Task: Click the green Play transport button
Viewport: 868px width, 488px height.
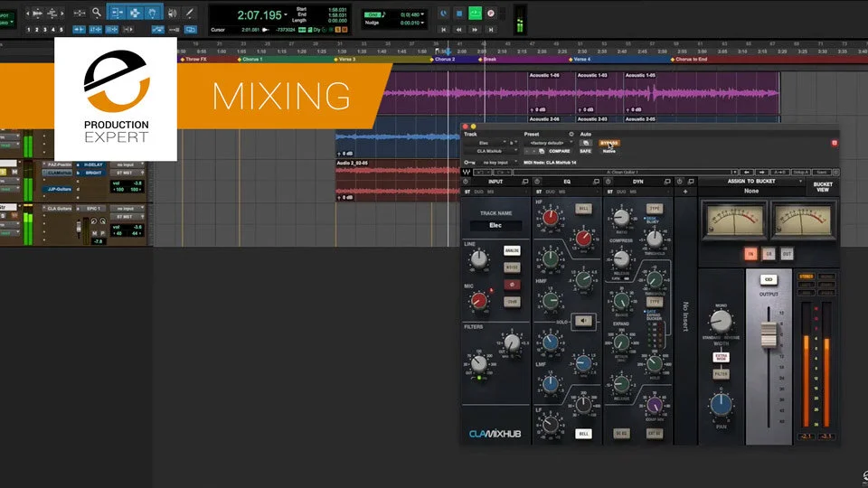Action: click(475, 14)
